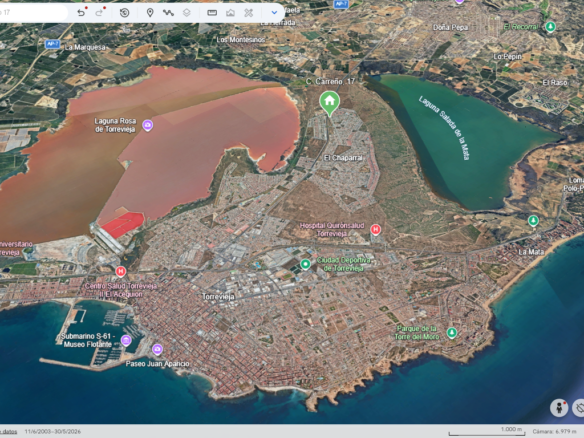Click the redo arrow icon
The height and width of the screenshot is (438, 584).
click(99, 13)
